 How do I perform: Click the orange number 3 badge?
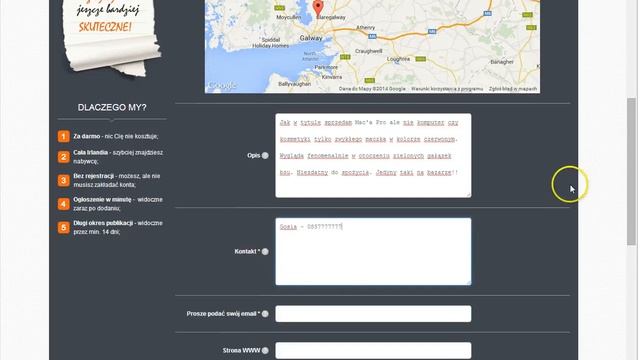click(x=64, y=180)
